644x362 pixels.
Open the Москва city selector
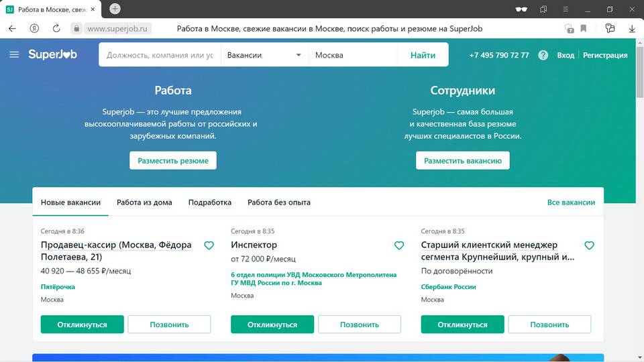(x=352, y=55)
